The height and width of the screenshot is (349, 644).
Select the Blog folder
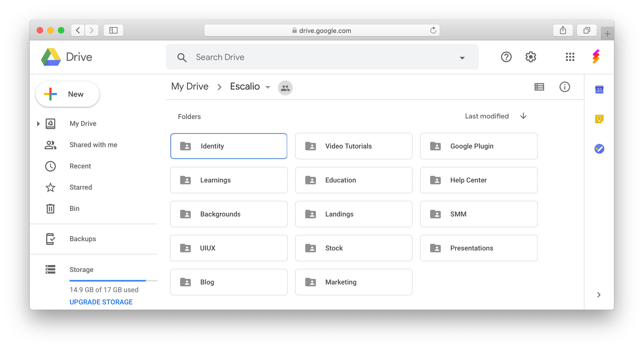point(229,282)
